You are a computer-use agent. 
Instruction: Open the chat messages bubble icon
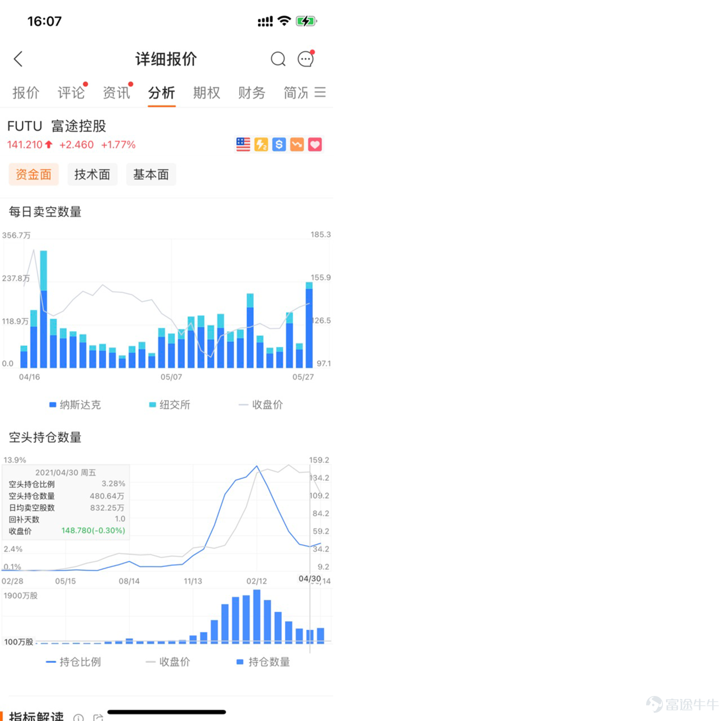click(306, 59)
